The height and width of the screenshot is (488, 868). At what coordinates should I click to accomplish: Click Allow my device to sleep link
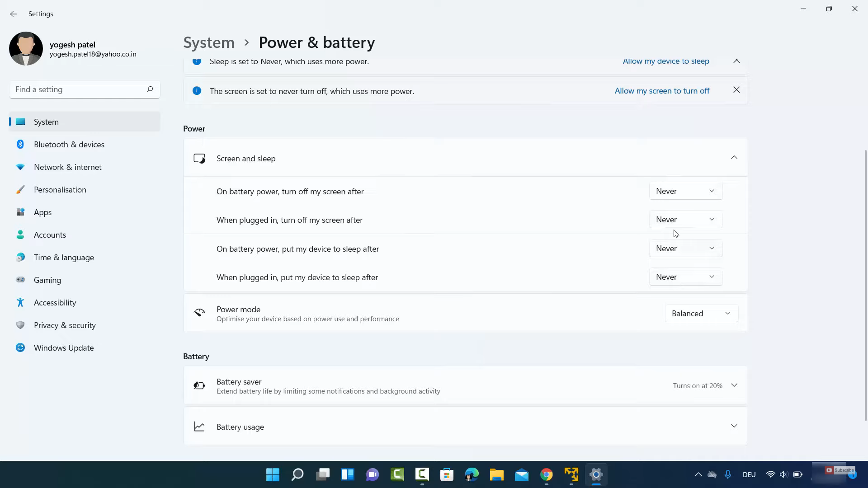(665, 61)
